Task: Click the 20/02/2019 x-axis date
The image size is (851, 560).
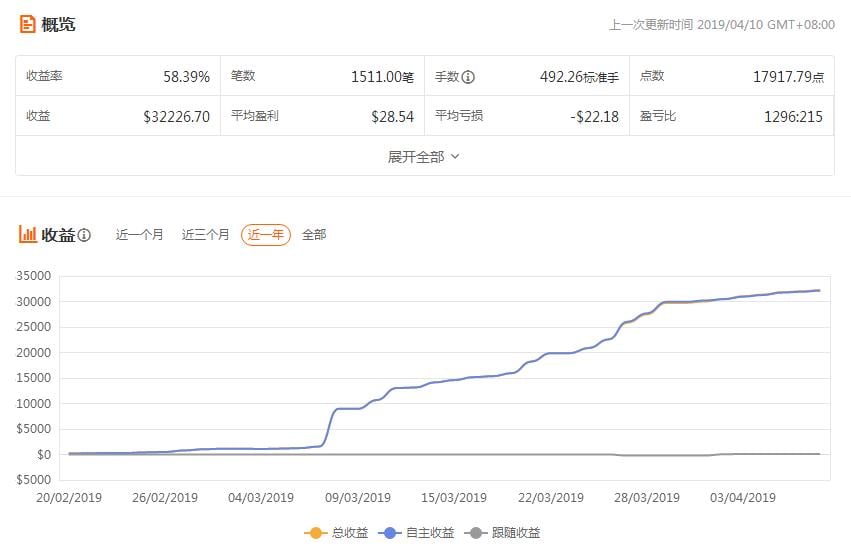Action: [x=69, y=498]
